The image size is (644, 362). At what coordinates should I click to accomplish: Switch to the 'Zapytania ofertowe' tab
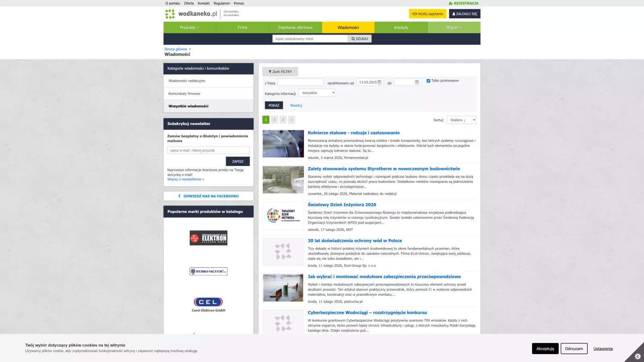295,28
